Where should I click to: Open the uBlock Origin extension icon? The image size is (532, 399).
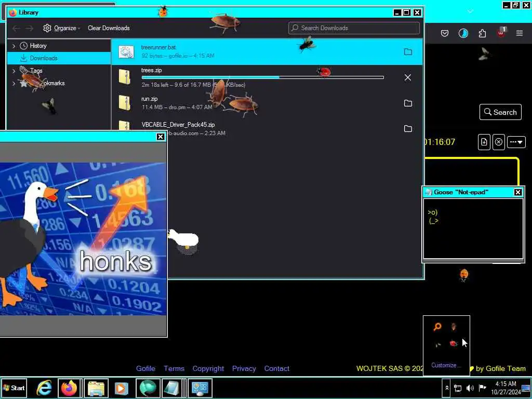click(x=501, y=33)
